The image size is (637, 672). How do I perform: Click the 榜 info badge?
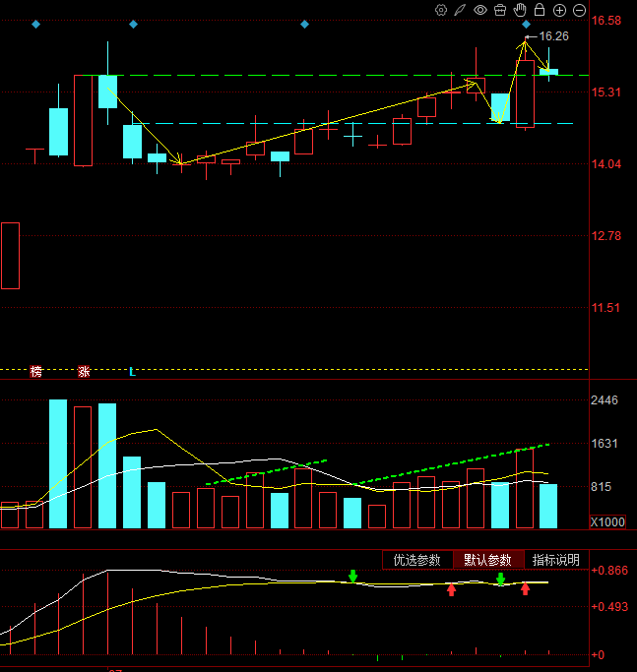tap(36, 371)
